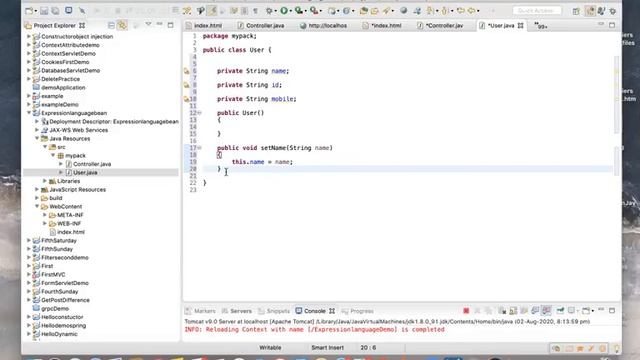The image size is (640, 360).
Task: Open Project Explorer view menu arrow
Action: coord(148,25)
